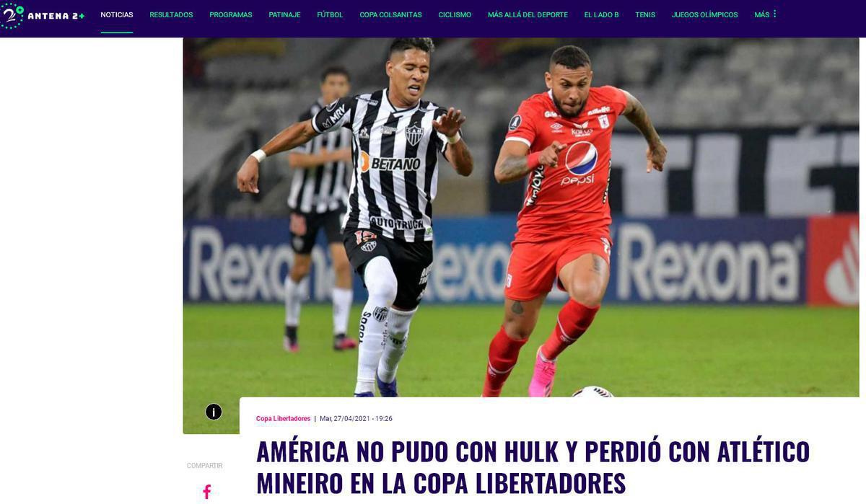Select Patinaje in the navigation bar

(284, 14)
